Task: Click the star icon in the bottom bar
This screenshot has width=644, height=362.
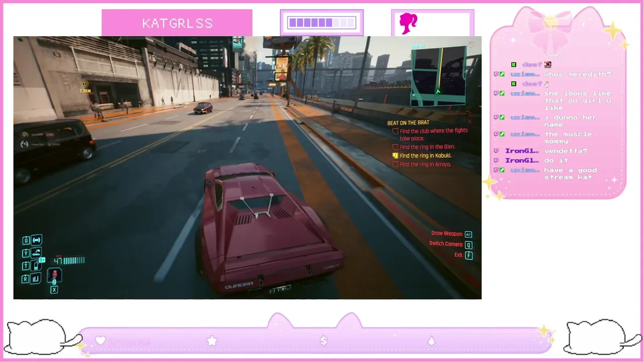Action: click(x=212, y=340)
